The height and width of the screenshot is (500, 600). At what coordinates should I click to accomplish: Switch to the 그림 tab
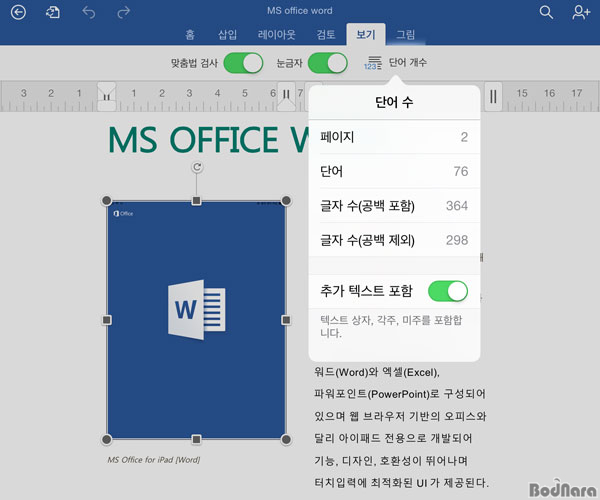(406, 35)
